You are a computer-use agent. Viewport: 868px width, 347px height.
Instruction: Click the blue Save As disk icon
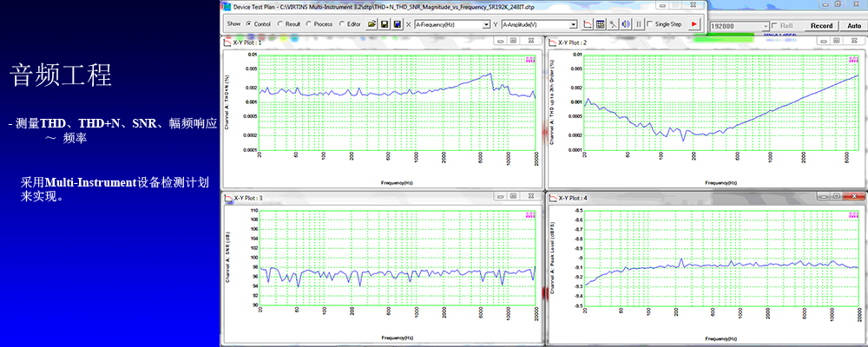397,24
